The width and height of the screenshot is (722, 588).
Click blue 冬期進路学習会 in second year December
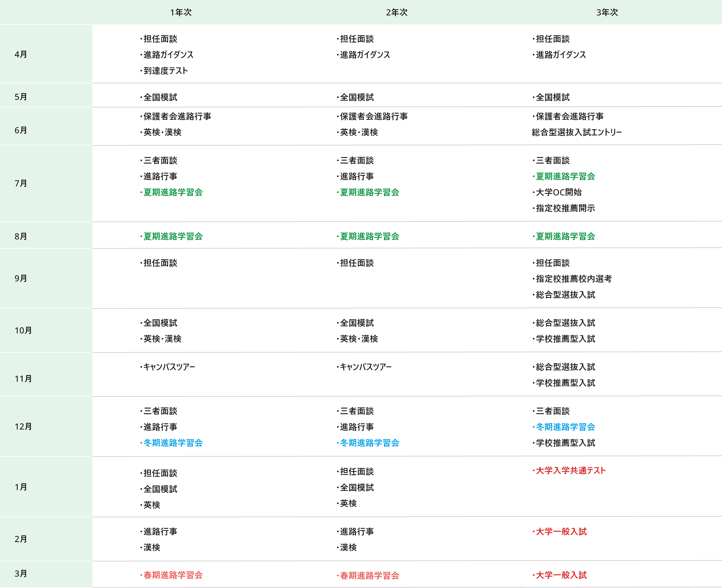point(369,443)
